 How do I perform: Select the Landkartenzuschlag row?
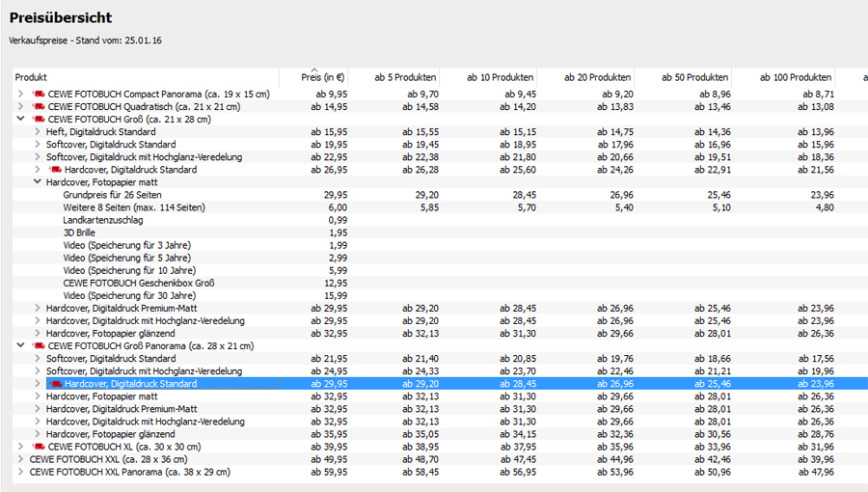pyautogui.click(x=105, y=220)
